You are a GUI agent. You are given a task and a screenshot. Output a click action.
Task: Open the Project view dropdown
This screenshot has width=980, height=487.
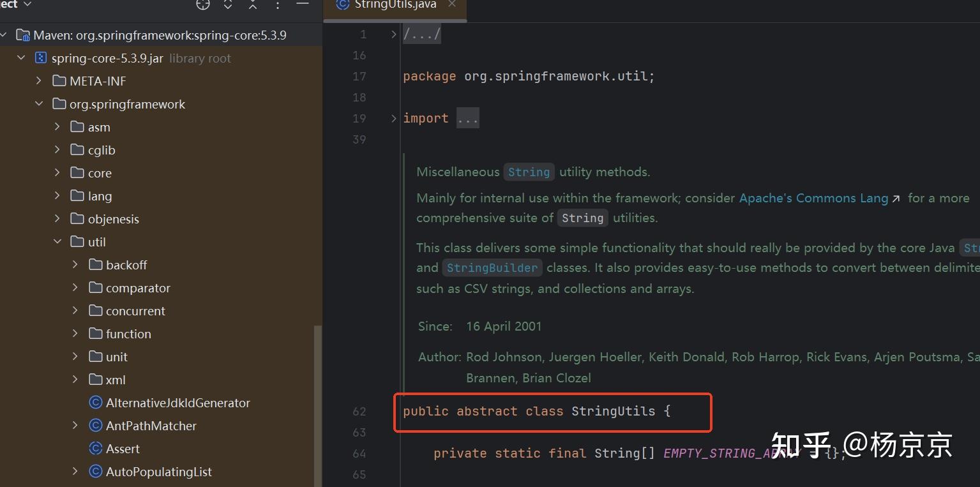(27, 4)
